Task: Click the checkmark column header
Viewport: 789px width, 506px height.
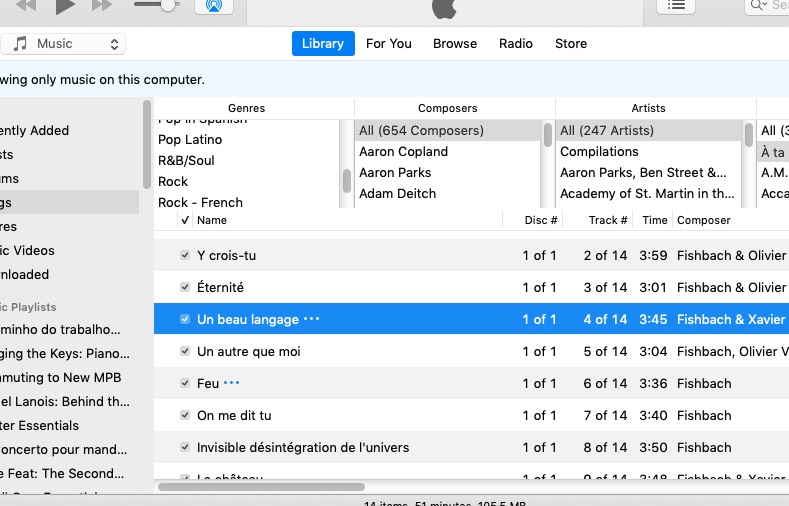Action: tap(185, 220)
